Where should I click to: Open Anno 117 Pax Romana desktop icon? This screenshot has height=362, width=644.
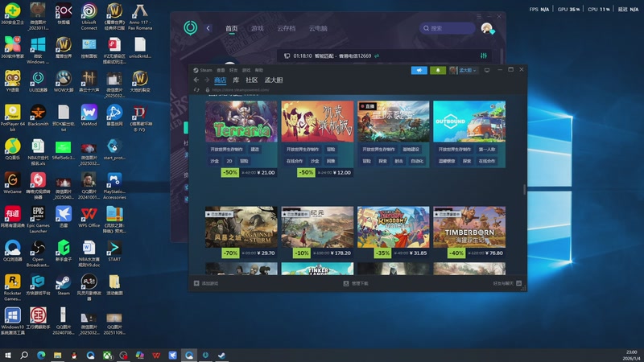[140, 17]
